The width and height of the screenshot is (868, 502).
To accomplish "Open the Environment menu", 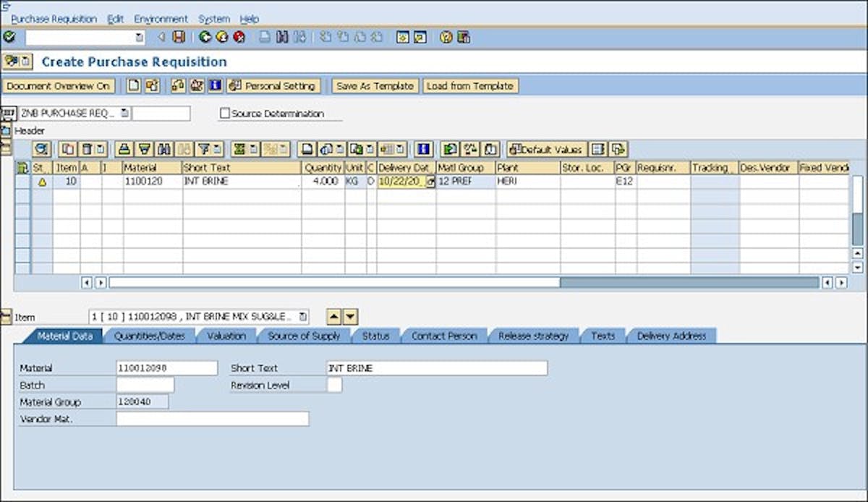I will (161, 19).
